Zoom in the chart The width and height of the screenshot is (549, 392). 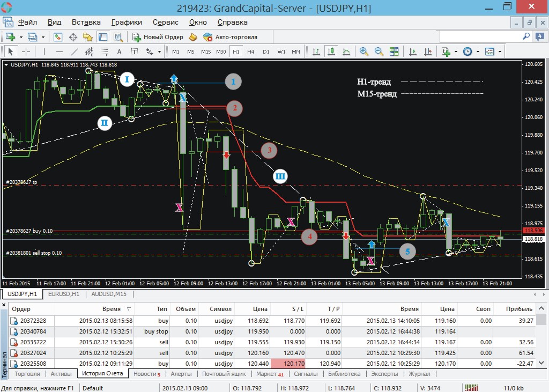[x=364, y=52]
